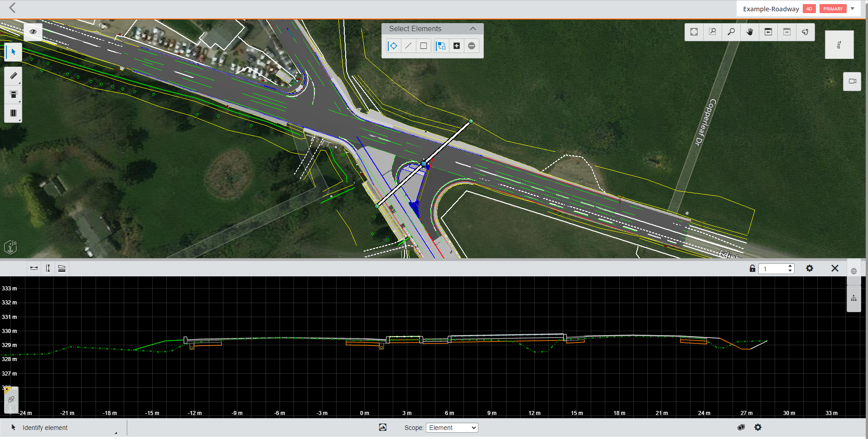
Task: Enable the add (+) selection mode
Action: coord(457,46)
